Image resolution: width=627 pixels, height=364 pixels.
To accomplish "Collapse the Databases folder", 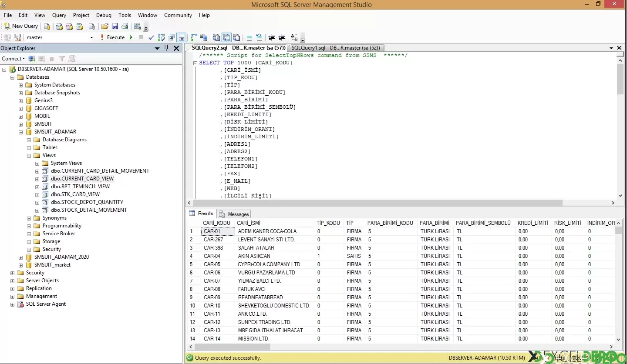I will click(x=12, y=77).
